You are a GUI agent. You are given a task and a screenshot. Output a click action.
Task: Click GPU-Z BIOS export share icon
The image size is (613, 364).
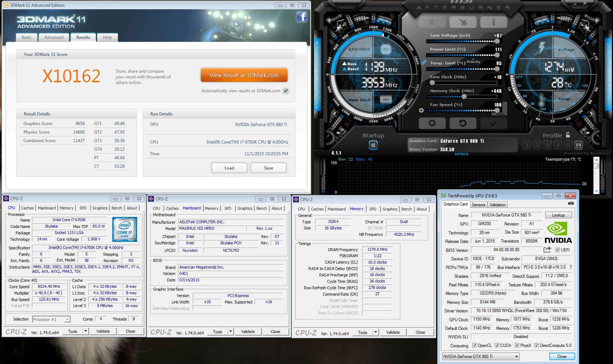point(547,250)
